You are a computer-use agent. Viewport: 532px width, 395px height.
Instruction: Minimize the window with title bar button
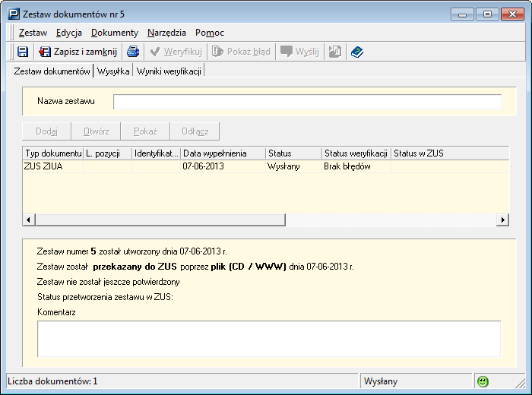(x=462, y=14)
